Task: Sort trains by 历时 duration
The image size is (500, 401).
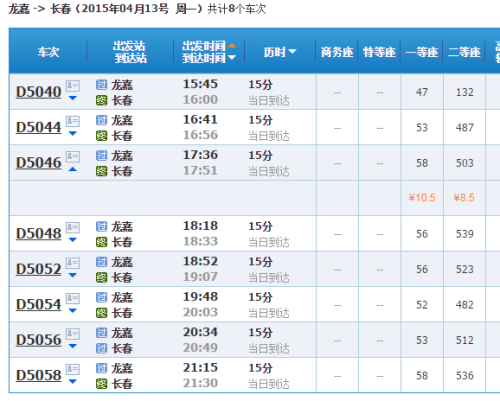Action: click(279, 52)
